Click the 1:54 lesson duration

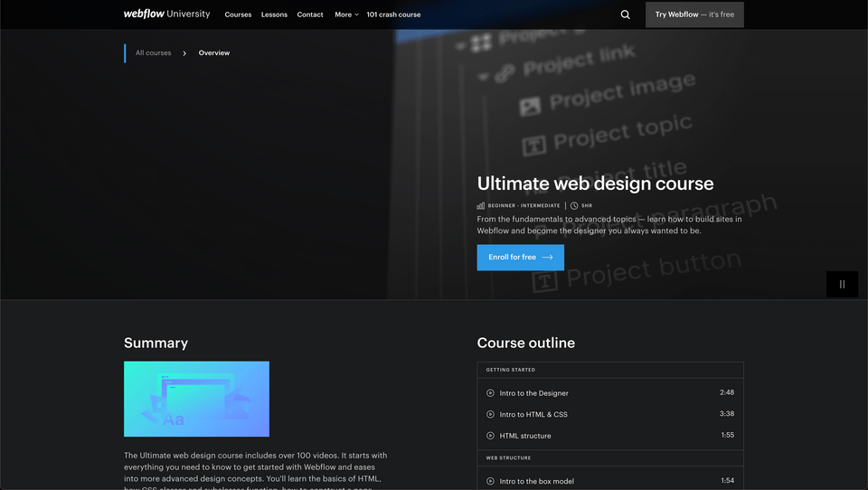(x=727, y=481)
